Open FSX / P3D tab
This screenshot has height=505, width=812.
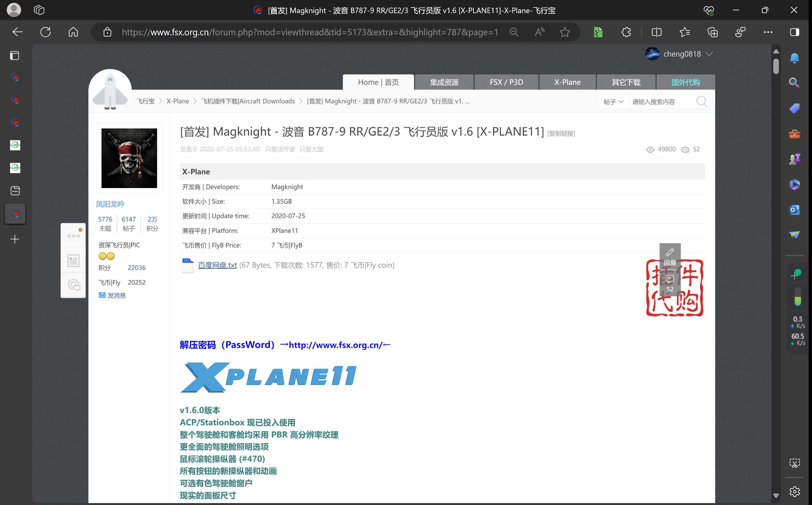click(506, 82)
